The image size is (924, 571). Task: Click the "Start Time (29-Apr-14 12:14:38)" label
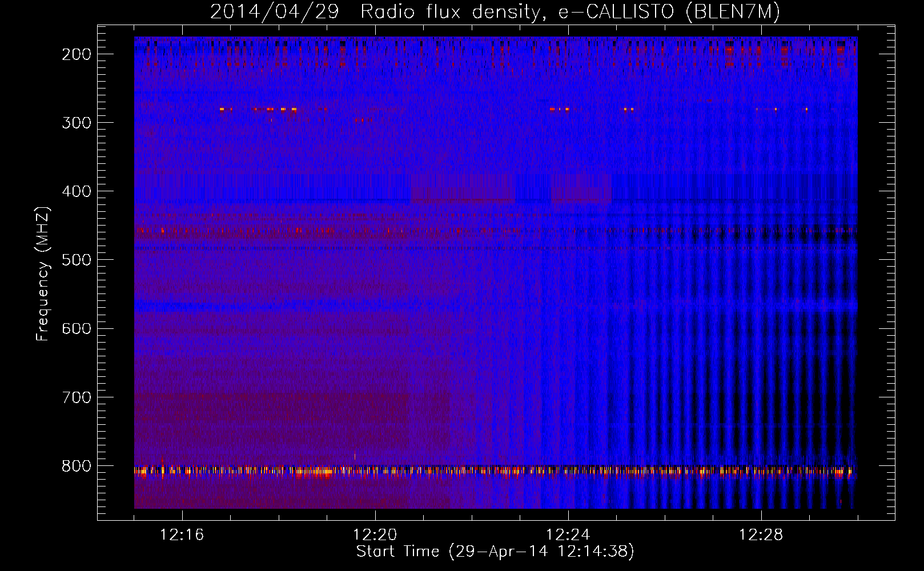495,552
